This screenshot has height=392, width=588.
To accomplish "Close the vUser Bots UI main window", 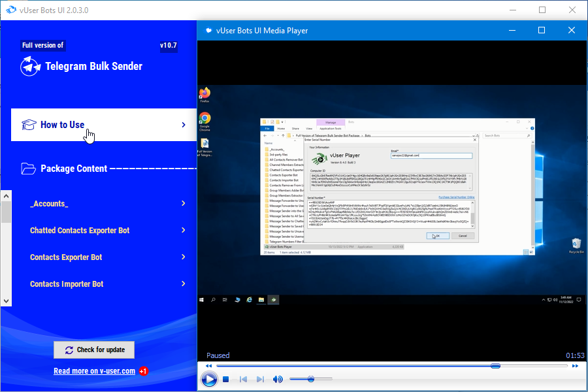I will pyautogui.click(x=572, y=10).
